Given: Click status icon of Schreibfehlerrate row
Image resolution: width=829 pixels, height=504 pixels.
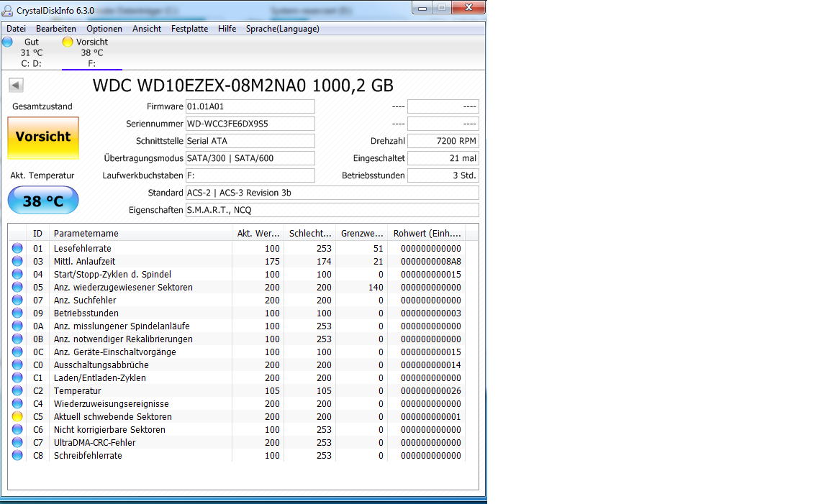Looking at the screenshot, I should coord(17,455).
